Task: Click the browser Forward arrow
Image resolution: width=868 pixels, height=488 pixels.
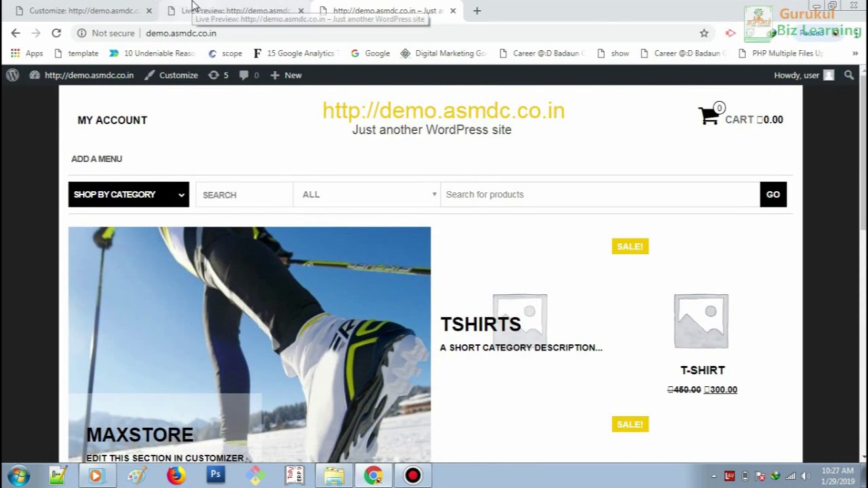Action: (x=36, y=33)
